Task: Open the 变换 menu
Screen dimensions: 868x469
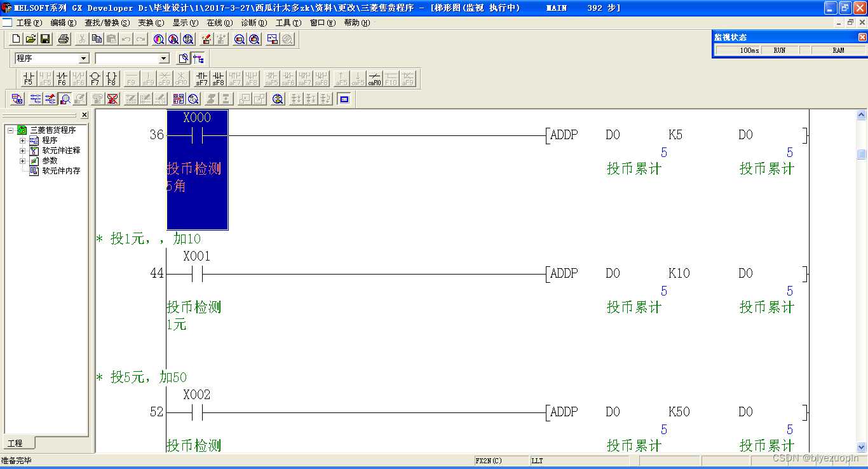Action: pyautogui.click(x=151, y=23)
